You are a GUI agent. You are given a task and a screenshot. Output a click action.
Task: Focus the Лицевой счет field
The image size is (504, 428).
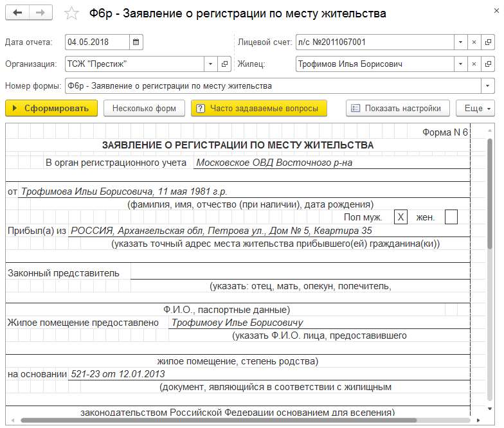(375, 42)
